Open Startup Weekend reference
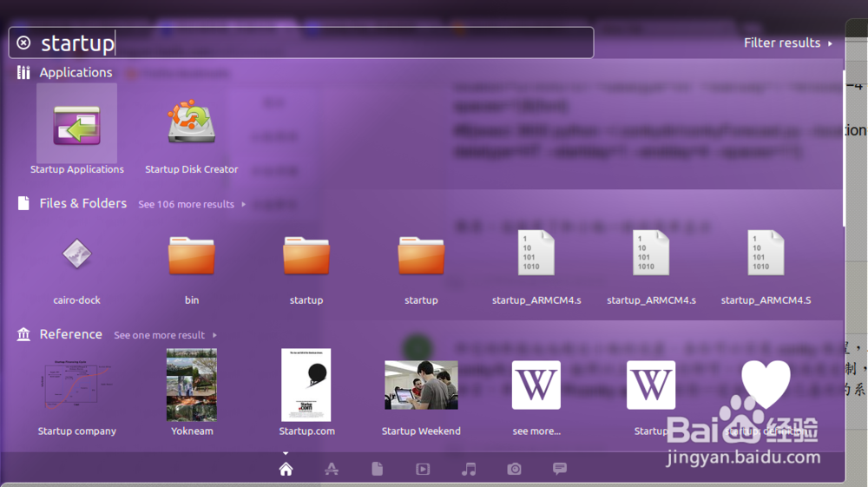 click(x=421, y=398)
